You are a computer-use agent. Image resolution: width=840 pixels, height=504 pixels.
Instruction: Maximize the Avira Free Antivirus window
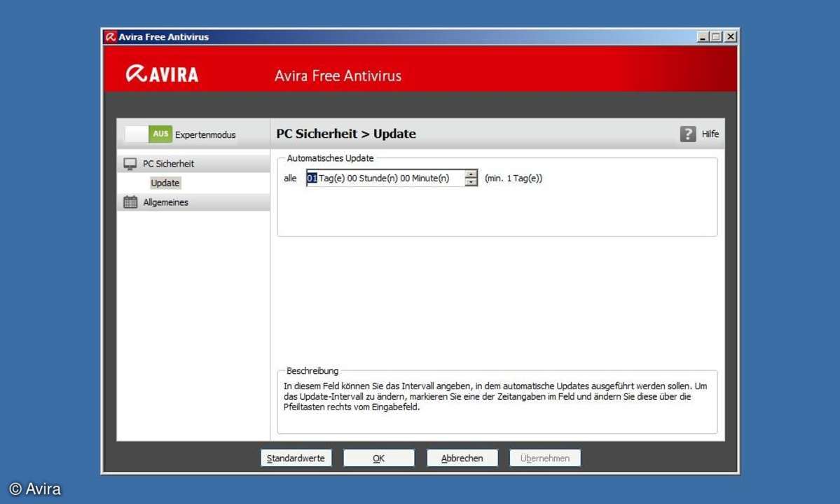(716, 37)
